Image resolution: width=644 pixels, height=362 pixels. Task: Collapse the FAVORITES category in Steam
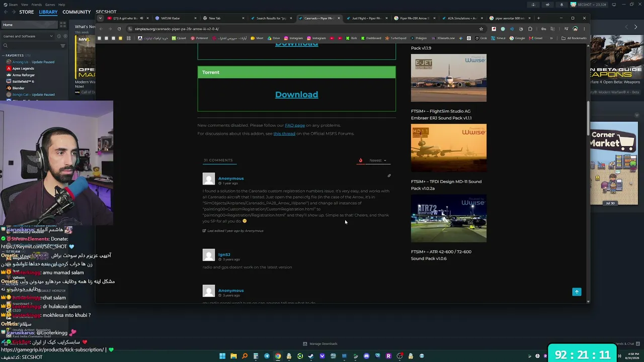pyautogui.click(x=15, y=55)
